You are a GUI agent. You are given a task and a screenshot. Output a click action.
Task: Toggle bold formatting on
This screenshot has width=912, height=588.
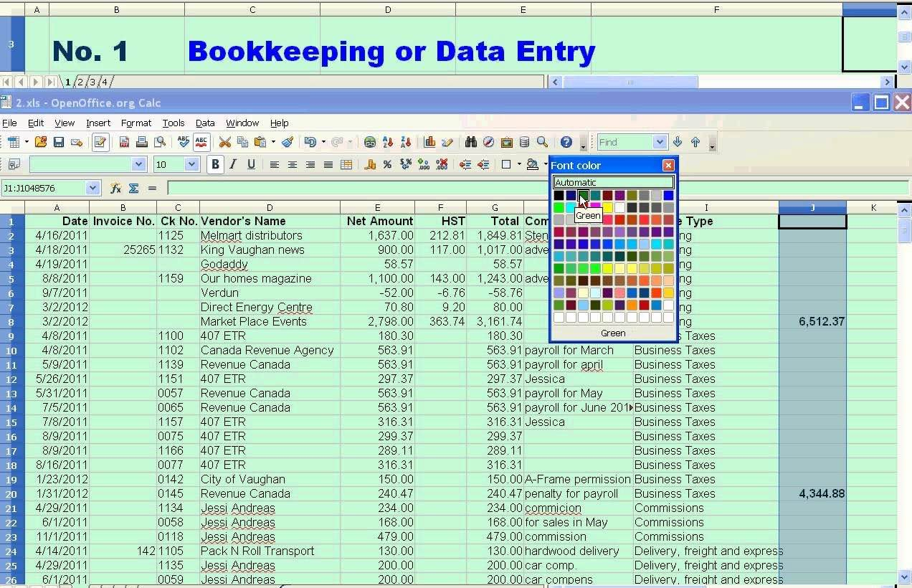pyautogui.click(x=214, y=164)
